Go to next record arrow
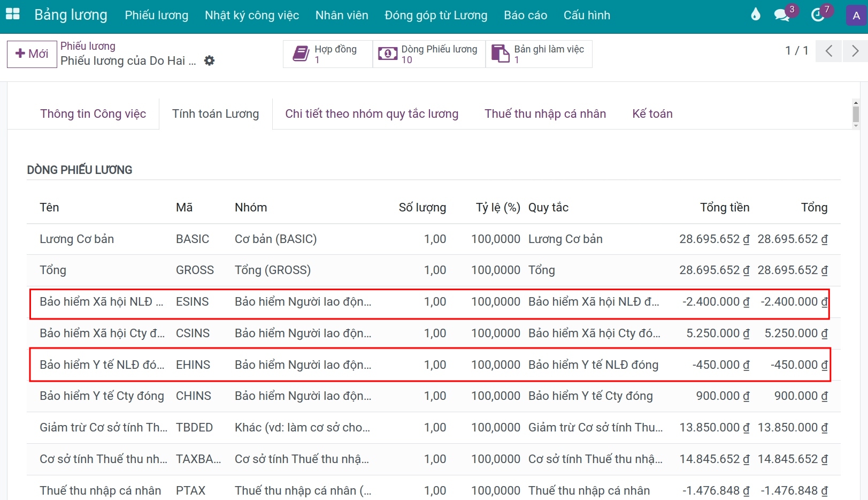Screen dimensions: 868x500 (x=855, y=51)
